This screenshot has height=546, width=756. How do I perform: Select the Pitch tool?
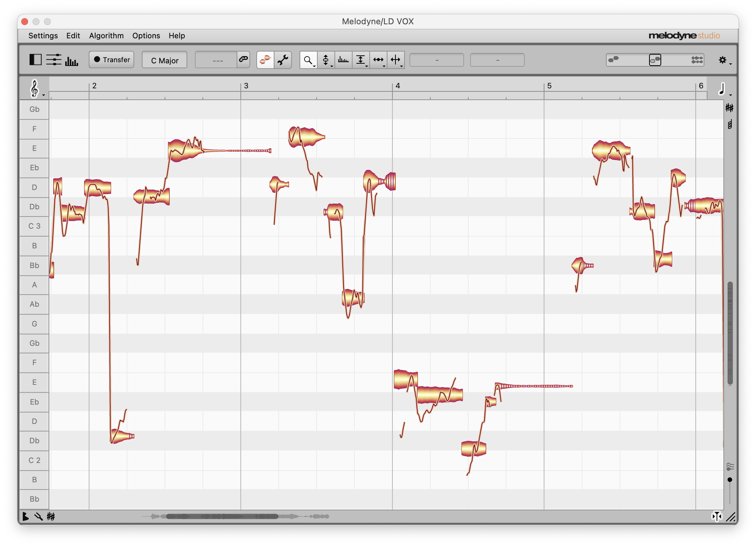tap(326, 60)
